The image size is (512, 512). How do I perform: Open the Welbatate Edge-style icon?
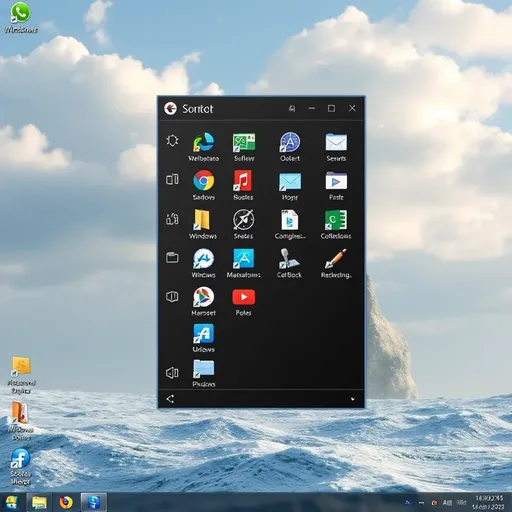pos(204,143)
